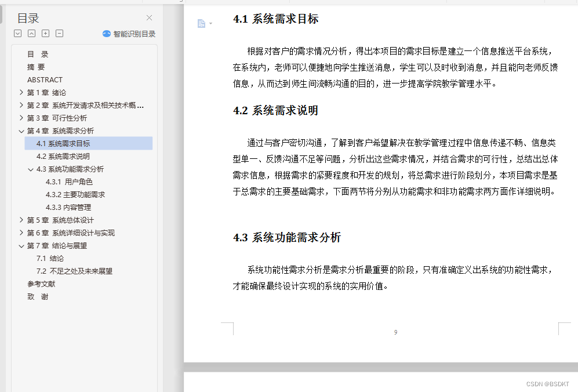The image size is (578, 392).
Task: Select 第 2 章 系统开发请求及相关技术概 outline entry
Action: [85, 105]
